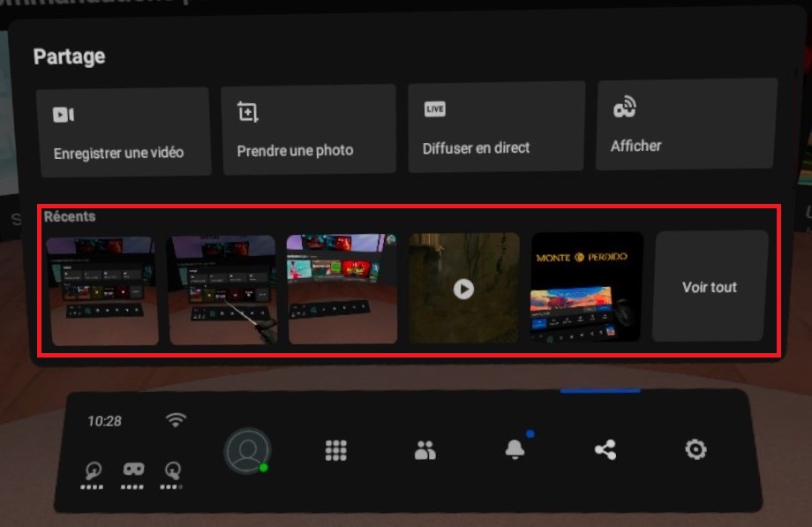Open the notifications bell
This screenshot has width=812, height=527.
click(515, 450)
